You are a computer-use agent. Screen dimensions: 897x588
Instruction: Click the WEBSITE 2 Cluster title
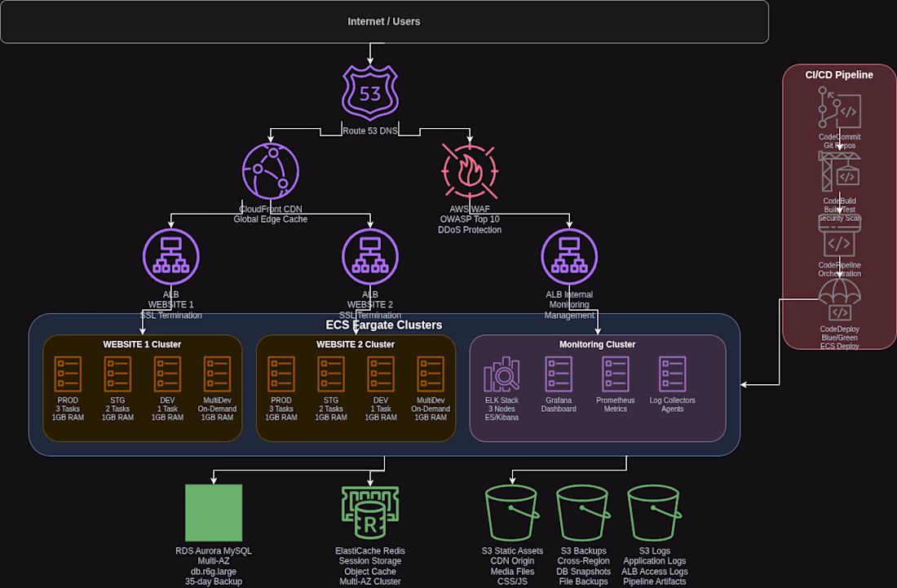tap(356, 344)
